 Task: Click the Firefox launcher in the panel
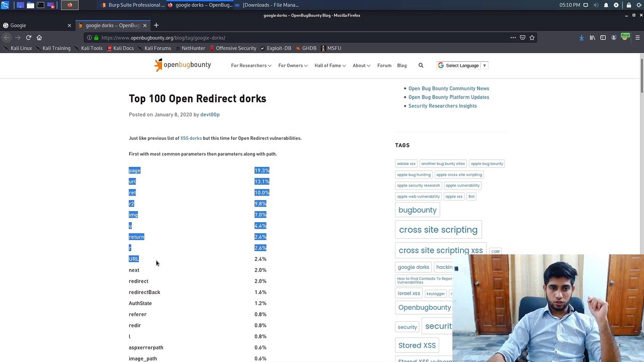[x=69, y=5]
